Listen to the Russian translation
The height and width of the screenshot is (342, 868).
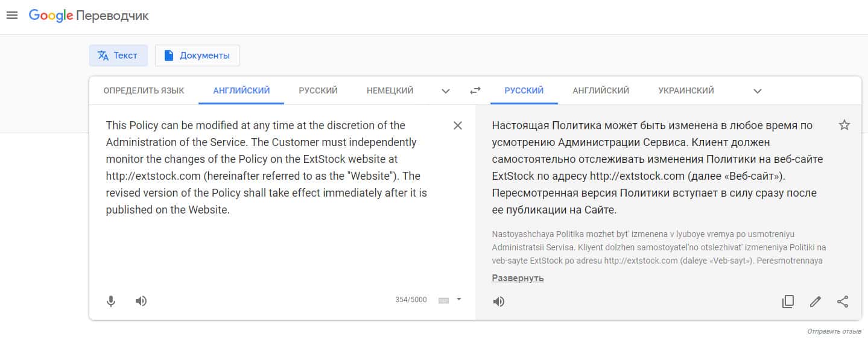click(x=499, y=302)
